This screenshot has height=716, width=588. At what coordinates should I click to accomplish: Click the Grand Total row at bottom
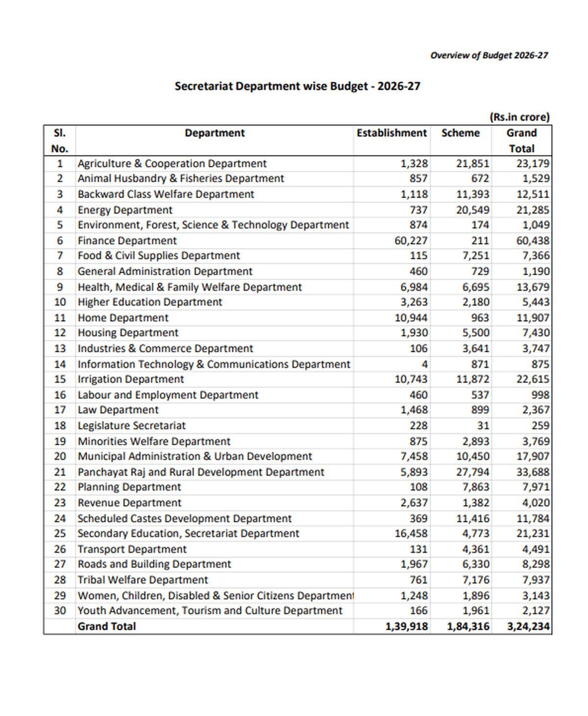click(107, 626)
